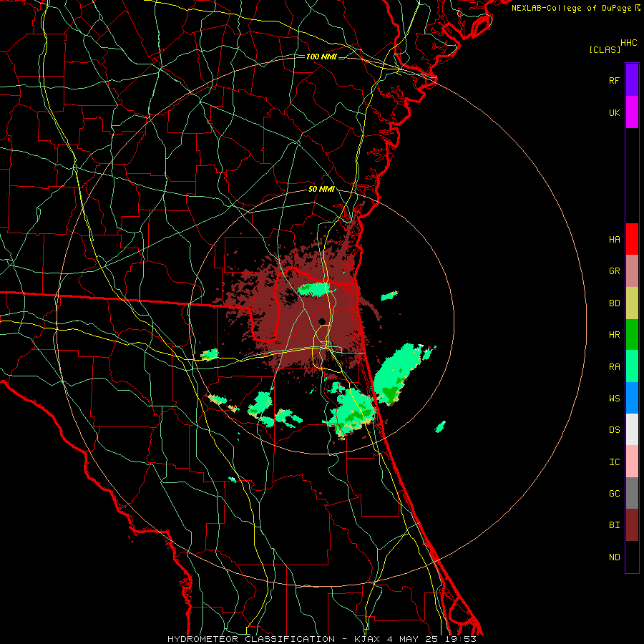Click the rain echo north of radar site
This screenshot has height=644, width=644.
click(x=316, y=289)
